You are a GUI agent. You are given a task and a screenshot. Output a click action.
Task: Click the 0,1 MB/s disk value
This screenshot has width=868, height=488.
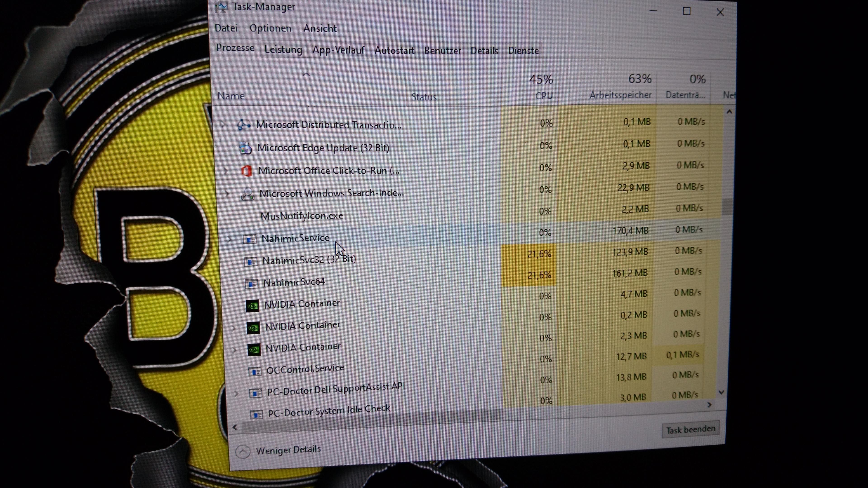683,355
